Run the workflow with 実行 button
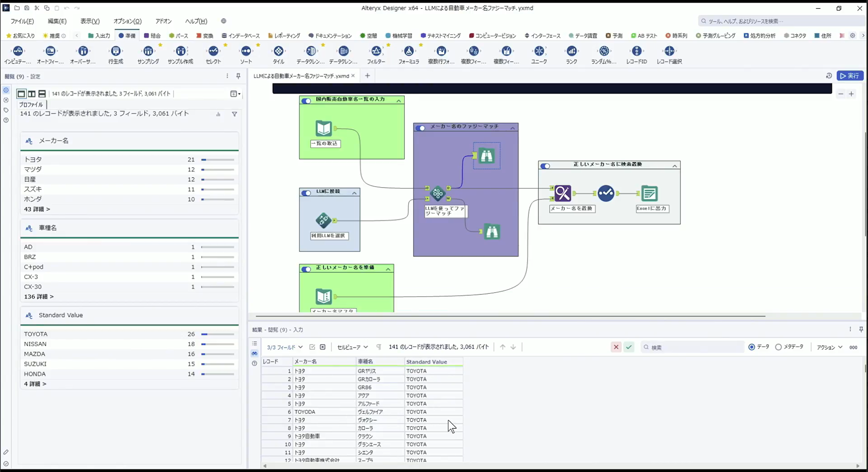The width and height of the screenshot is (868, 472). (850, 76)
